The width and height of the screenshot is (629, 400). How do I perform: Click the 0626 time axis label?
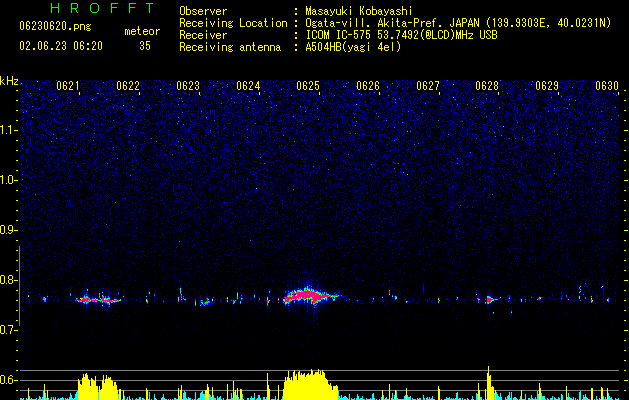click(368, 86)
